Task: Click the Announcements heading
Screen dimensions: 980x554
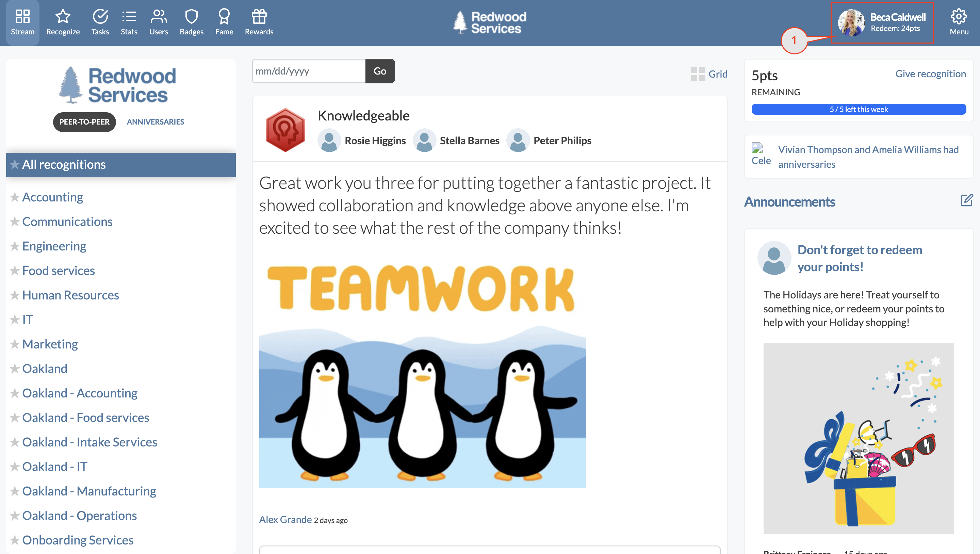Action: coord(790,202)
